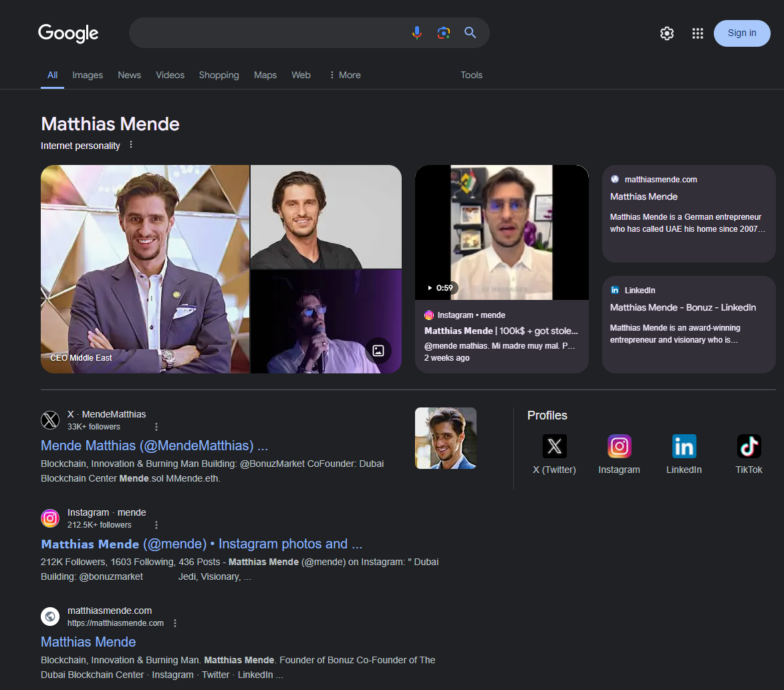Open the Mende Matthias (@MendeMatthias) link
This screenshot has width=784, height=690.
pyautogui.click(x=154, y=446)
